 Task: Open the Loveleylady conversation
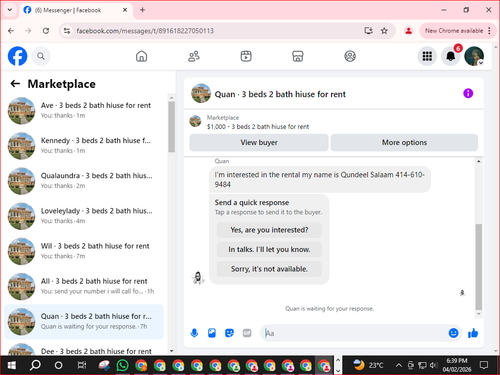coord(84,216)
